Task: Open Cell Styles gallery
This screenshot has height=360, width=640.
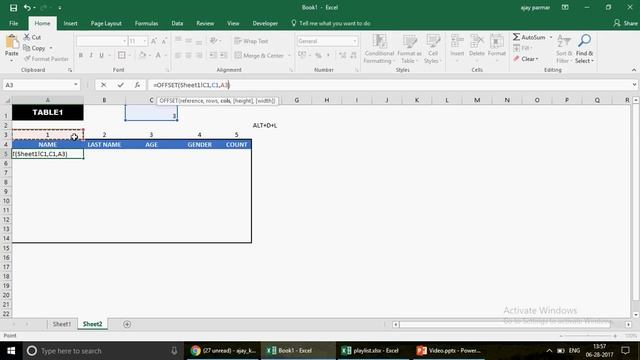Action: coord(433,49)
